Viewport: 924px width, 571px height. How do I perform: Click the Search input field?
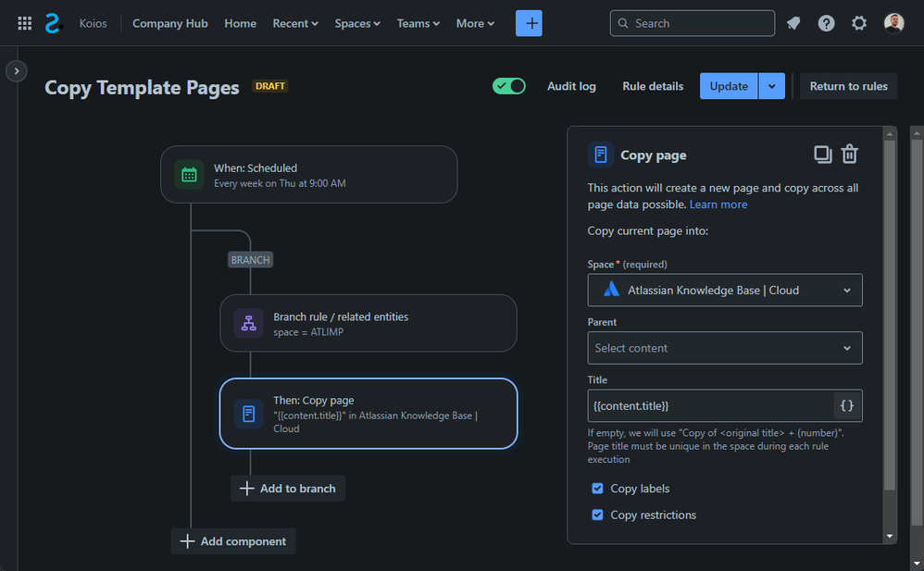click(x=692, y=23)
